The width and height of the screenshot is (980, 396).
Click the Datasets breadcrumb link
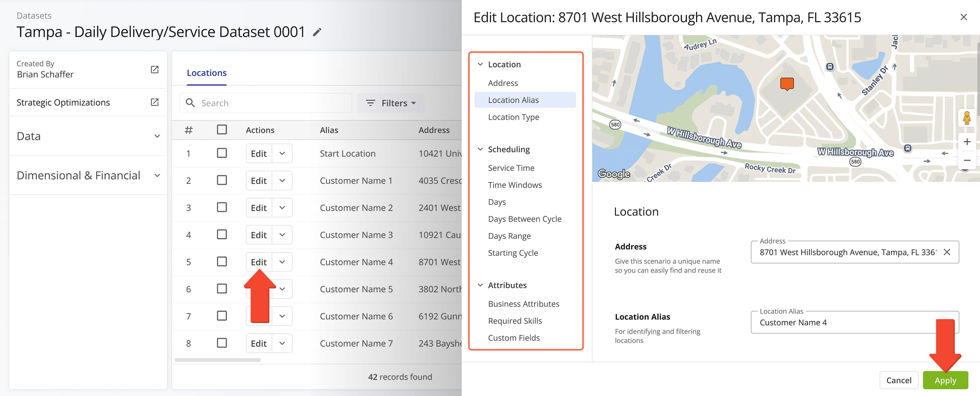[x=34, y=16]
